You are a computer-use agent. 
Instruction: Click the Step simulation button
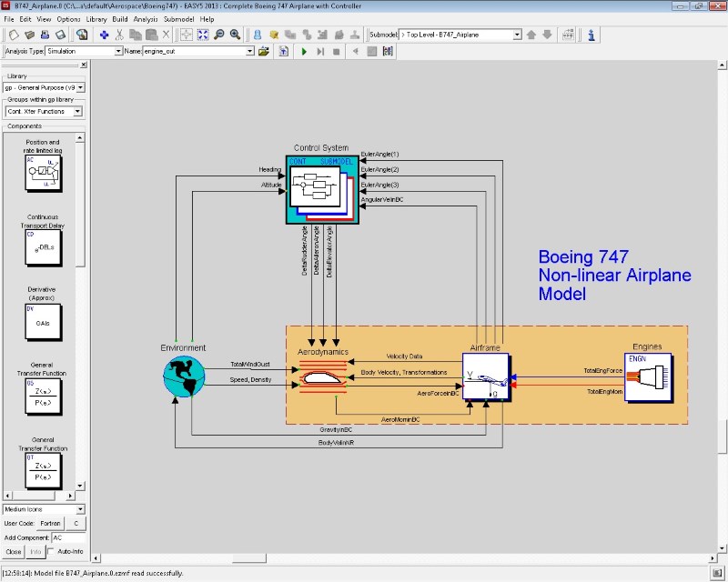click(320, 52)
